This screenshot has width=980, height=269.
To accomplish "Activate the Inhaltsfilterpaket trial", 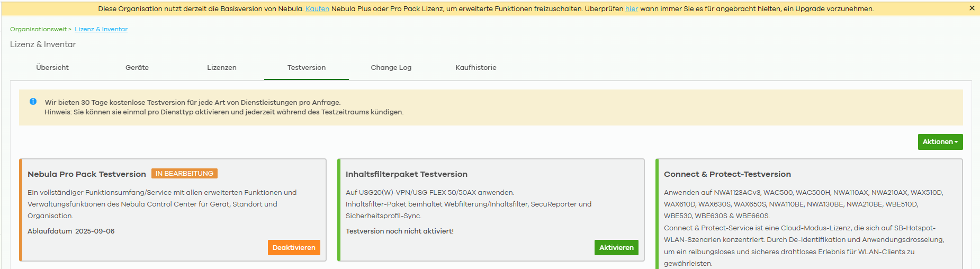I will point(616,247).
